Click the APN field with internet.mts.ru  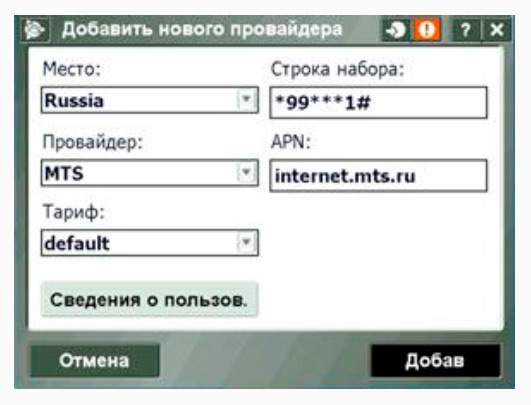click(379, 176)
